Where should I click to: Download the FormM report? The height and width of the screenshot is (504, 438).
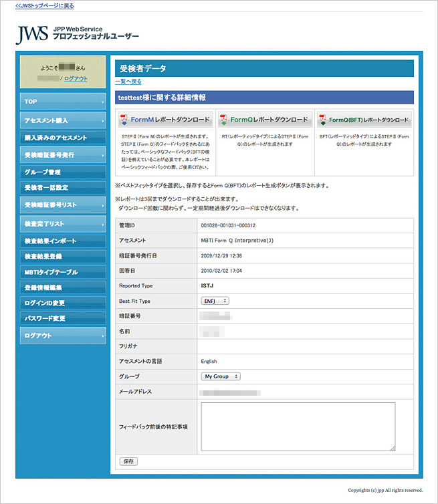coord(165,120)
